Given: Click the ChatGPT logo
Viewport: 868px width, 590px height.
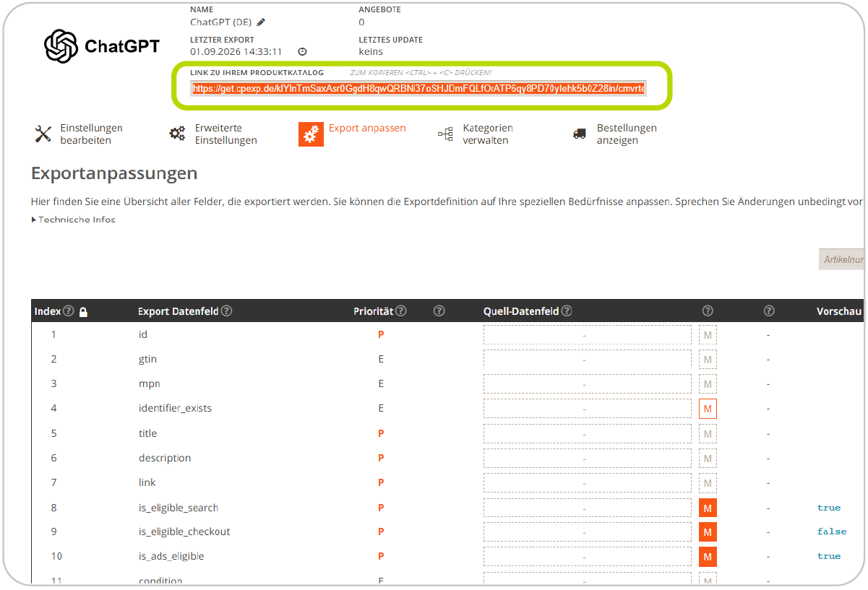Looking at the screenshot, I should point(102,46).
